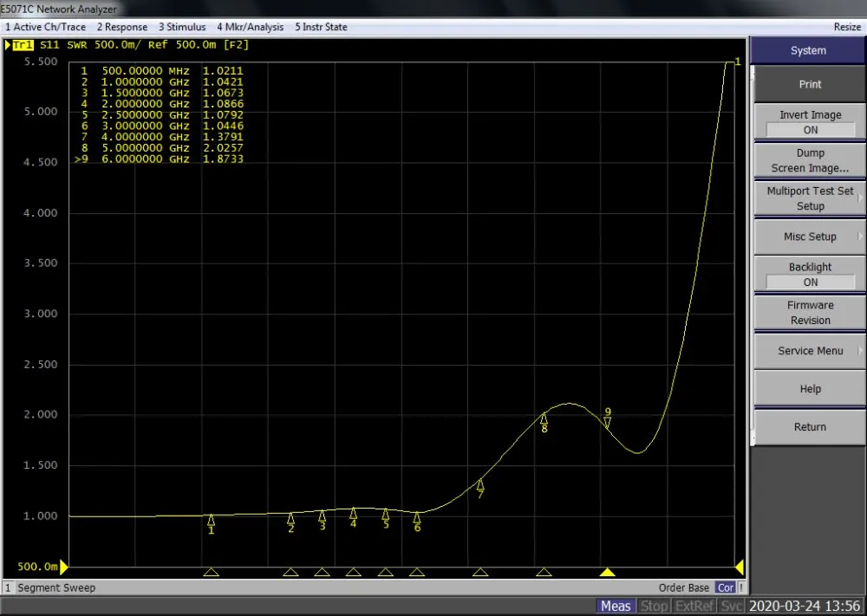The height and width of the screenshot is (616, 867).
Task: Click Dump Screen Image softkey
Action: tap(810, 160)
